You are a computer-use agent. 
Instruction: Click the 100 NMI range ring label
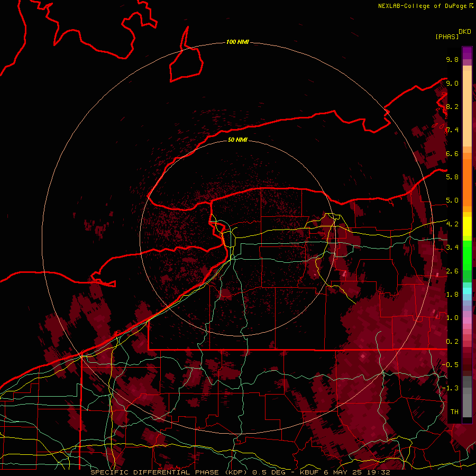pos(237,42)
